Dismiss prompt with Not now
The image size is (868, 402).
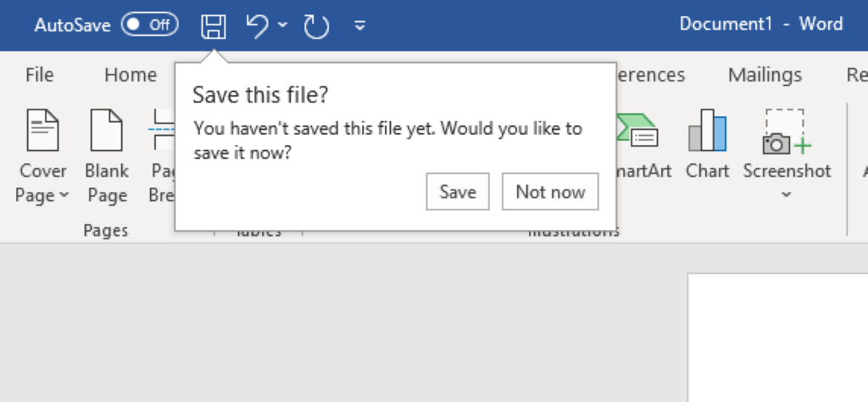pos(550,192)
